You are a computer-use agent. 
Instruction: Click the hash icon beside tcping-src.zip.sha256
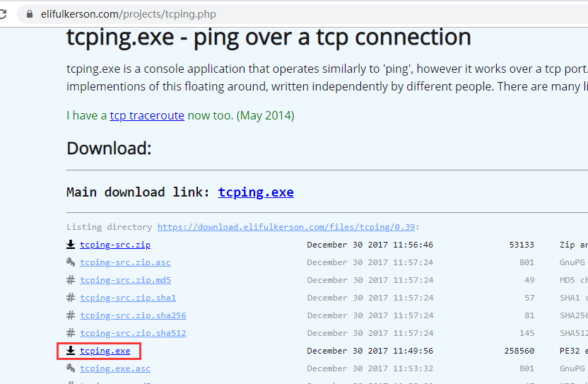click(71, 315)
